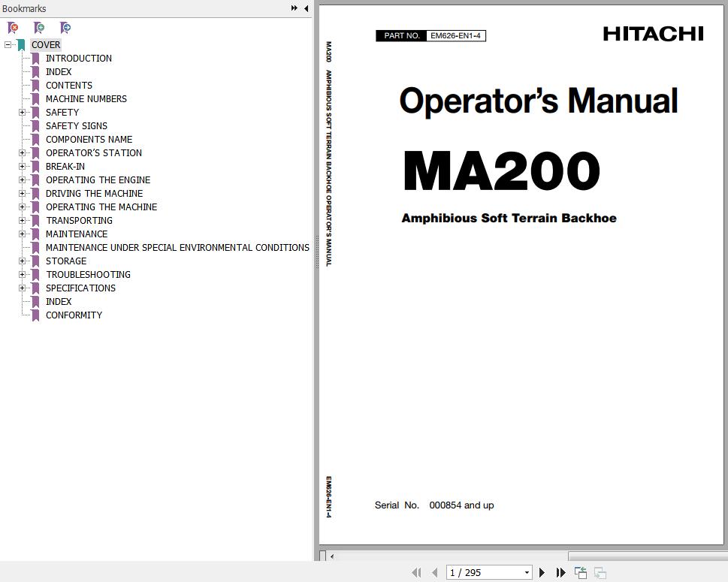This screenshot has width=728, height=582.
Task: Select the COMPONENTS NAME bookmark
Action: pyautogui.click(x=89, y=139)
